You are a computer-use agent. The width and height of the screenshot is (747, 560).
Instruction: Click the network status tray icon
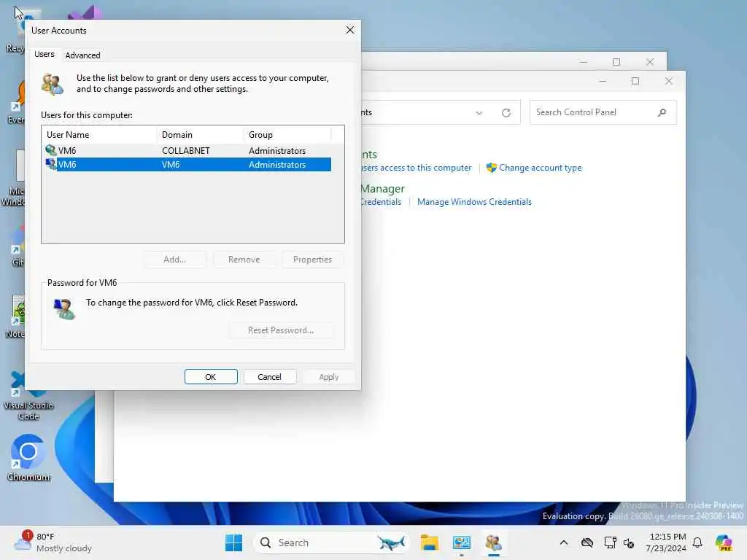(629, 542)
